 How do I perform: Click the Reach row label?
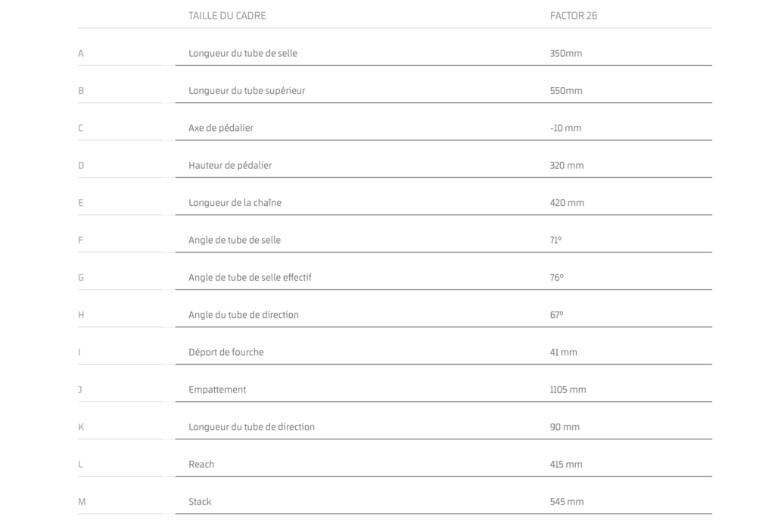click(x=201, y=464)
